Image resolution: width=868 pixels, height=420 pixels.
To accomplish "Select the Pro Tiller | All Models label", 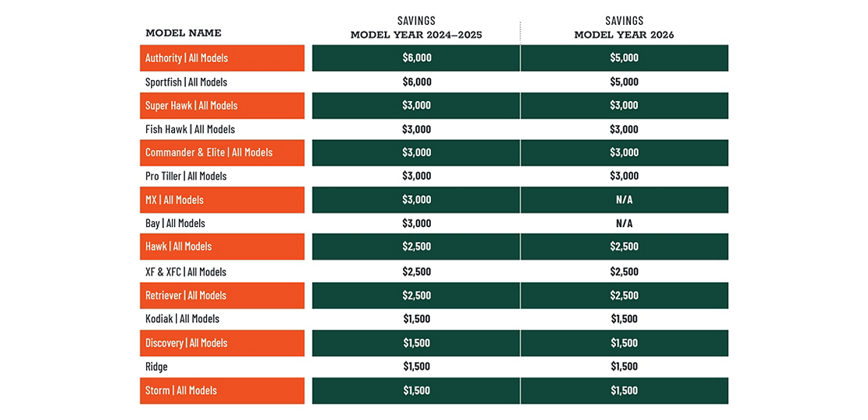I will tap(186, 176).
